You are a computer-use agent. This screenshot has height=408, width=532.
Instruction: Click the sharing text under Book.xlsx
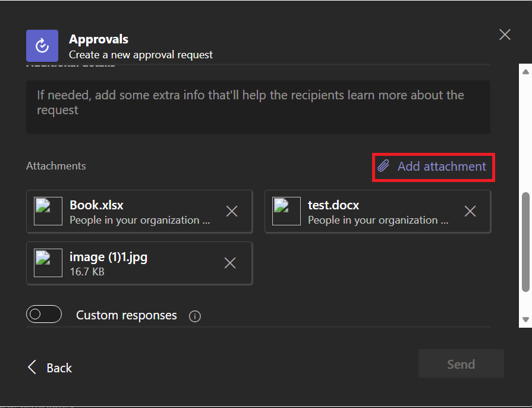click(x=140, y=220)
